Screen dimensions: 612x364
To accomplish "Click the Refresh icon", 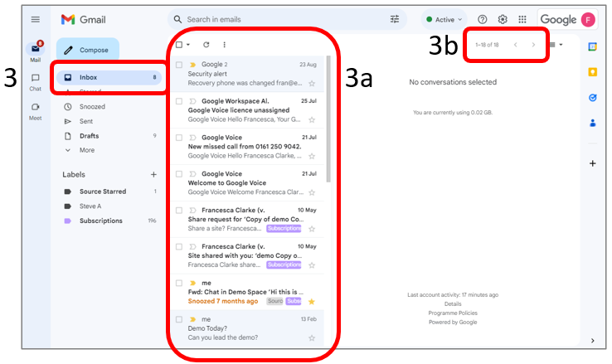I will pyautogui.click(x=206, y=45).
